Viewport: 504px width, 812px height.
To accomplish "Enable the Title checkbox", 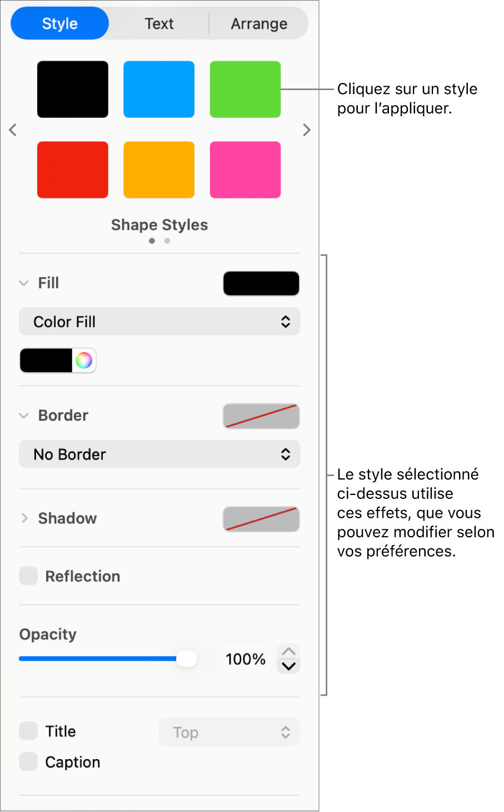I will (28, 731).
